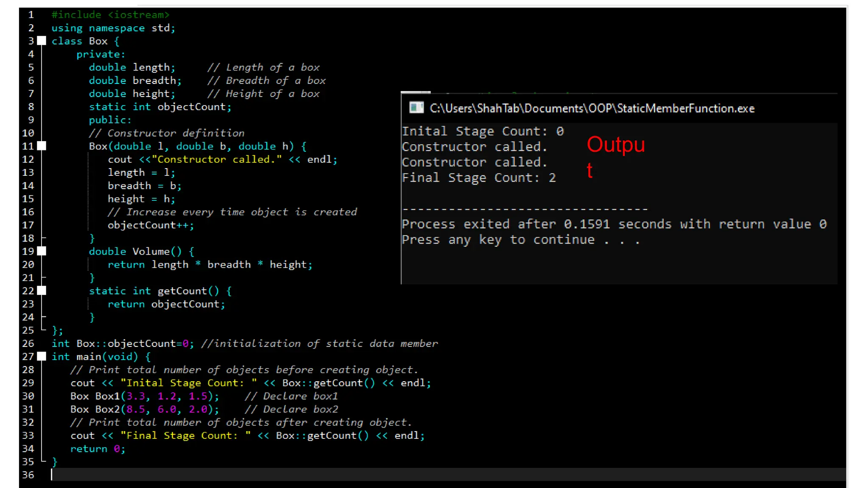Collapse the class Box fold marker
This screenshot has height=488, width=868.
42,41
